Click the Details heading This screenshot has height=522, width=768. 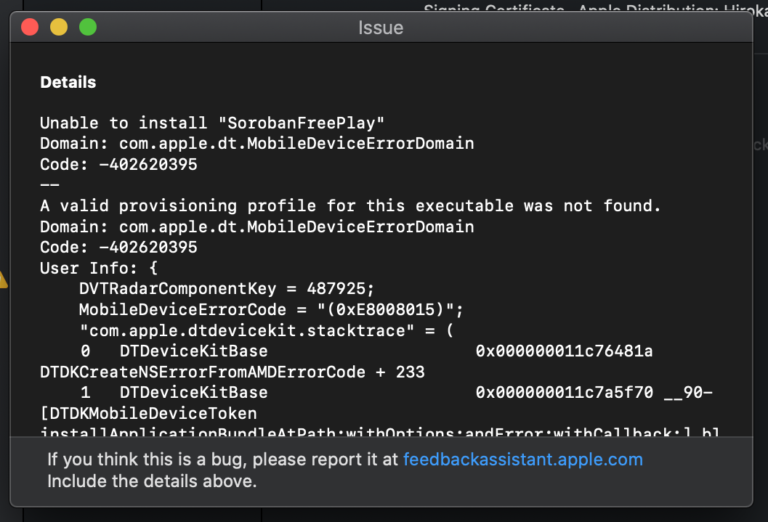tap(68, 82)
